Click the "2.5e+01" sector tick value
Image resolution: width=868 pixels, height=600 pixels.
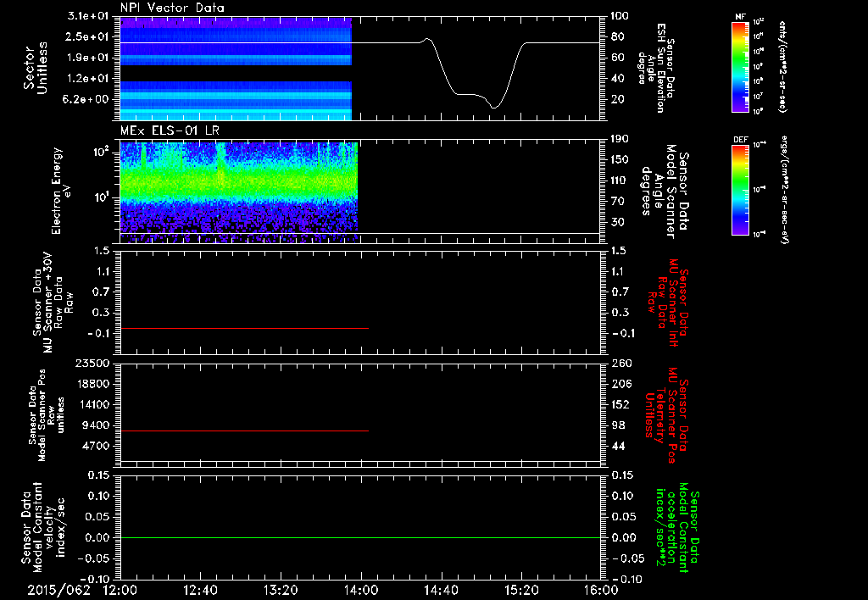[x=88, y=36]
